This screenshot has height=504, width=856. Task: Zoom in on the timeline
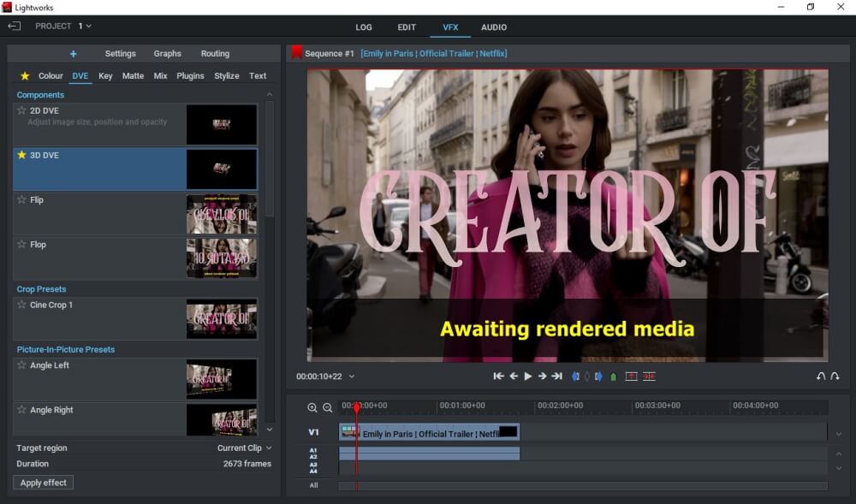[312, 407]
